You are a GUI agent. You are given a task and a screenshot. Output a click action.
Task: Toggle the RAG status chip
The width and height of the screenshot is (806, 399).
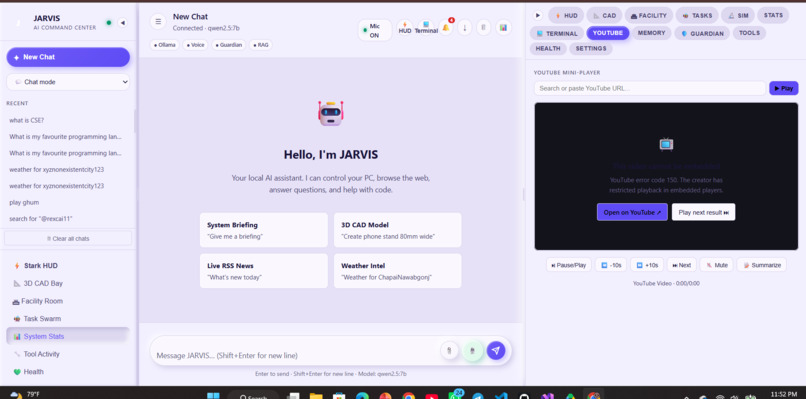261,45
